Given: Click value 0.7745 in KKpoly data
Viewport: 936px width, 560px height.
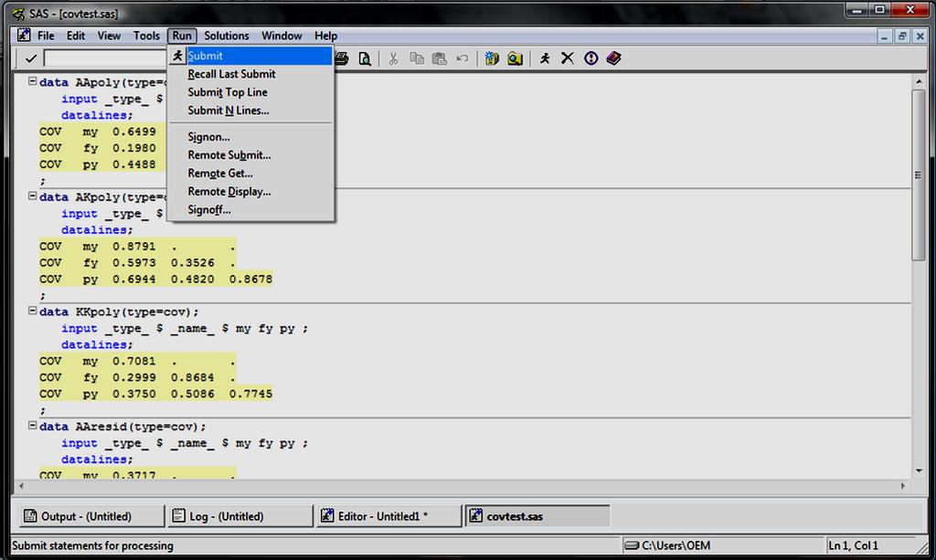Looking at the screenshot, I should [250, 394].
